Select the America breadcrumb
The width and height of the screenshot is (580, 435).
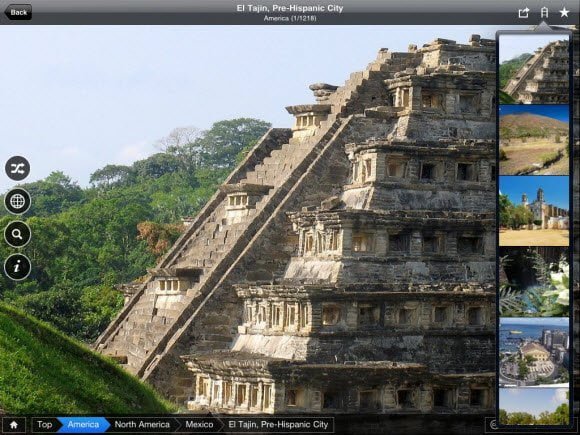coord(83,425)
